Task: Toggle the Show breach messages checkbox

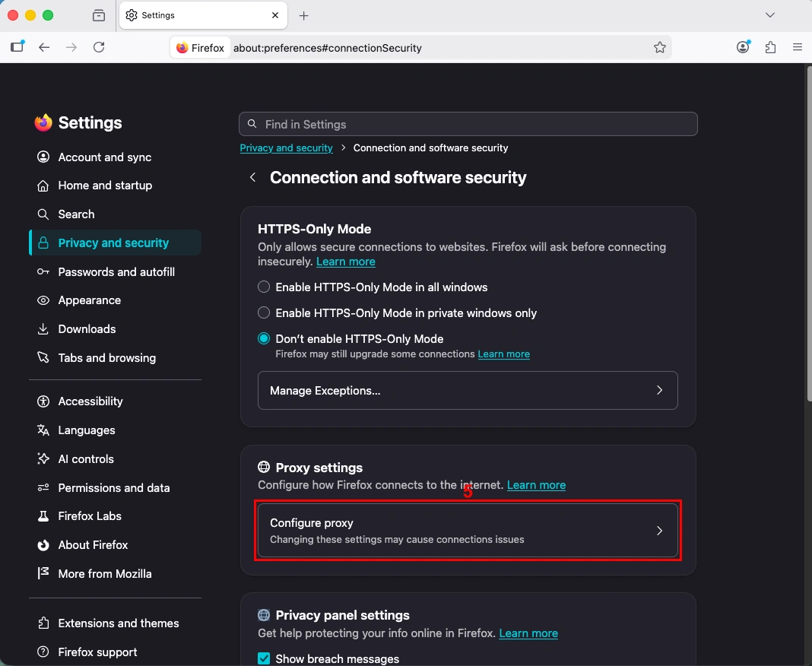Action: tap(264, 658)
